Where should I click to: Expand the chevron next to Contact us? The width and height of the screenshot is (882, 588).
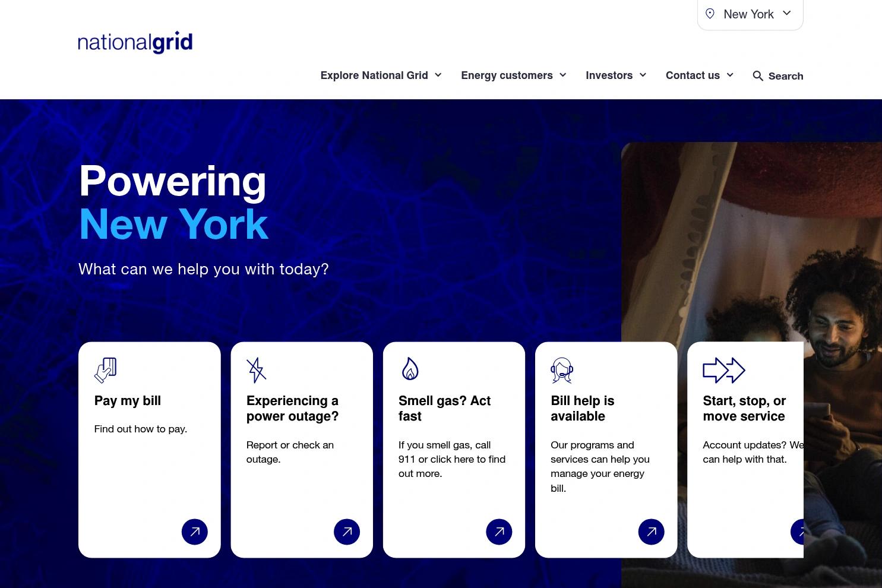(730, 75)
